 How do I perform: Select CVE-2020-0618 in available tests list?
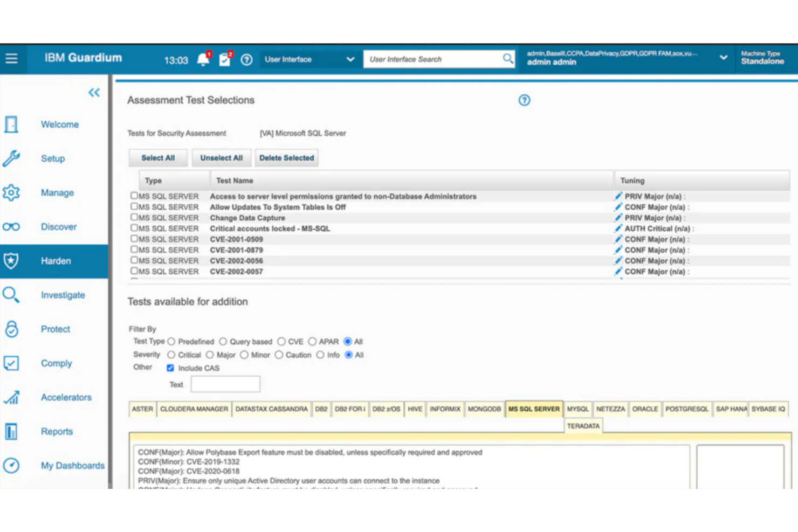click(x=189, y=471)
